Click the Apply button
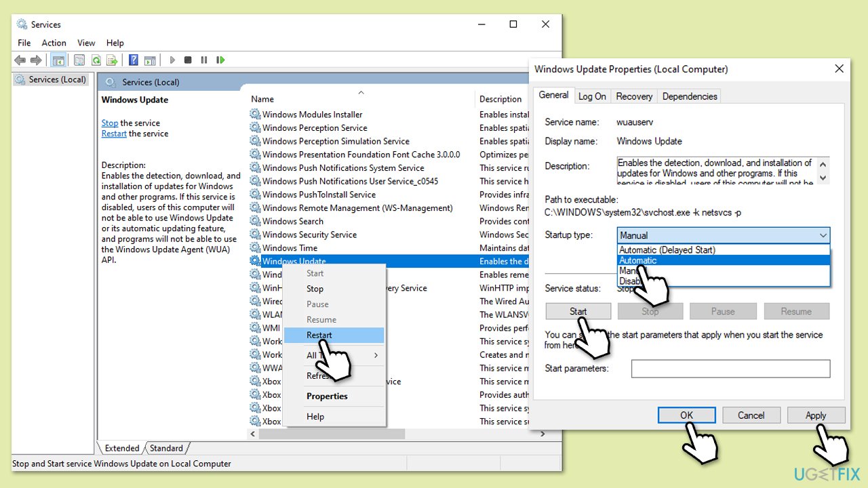Viewport: 868px width, 488px height. pyautogui.click(x=816, y=415)
